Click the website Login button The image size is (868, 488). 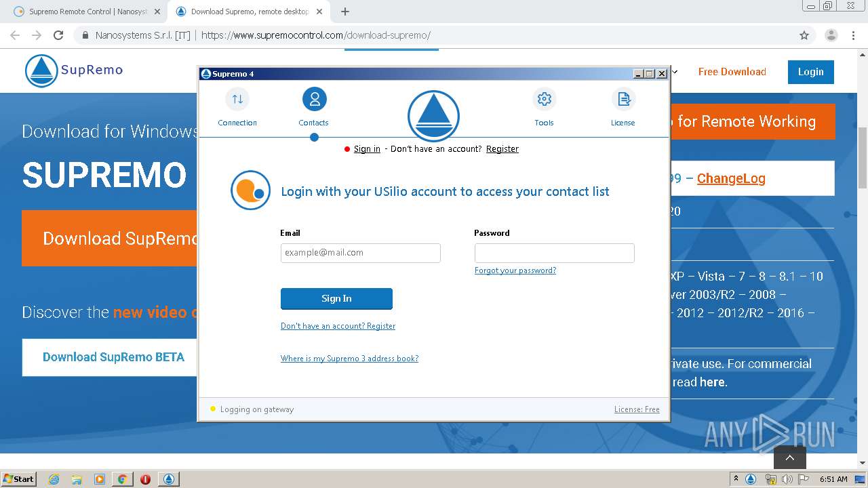point(811,72)
